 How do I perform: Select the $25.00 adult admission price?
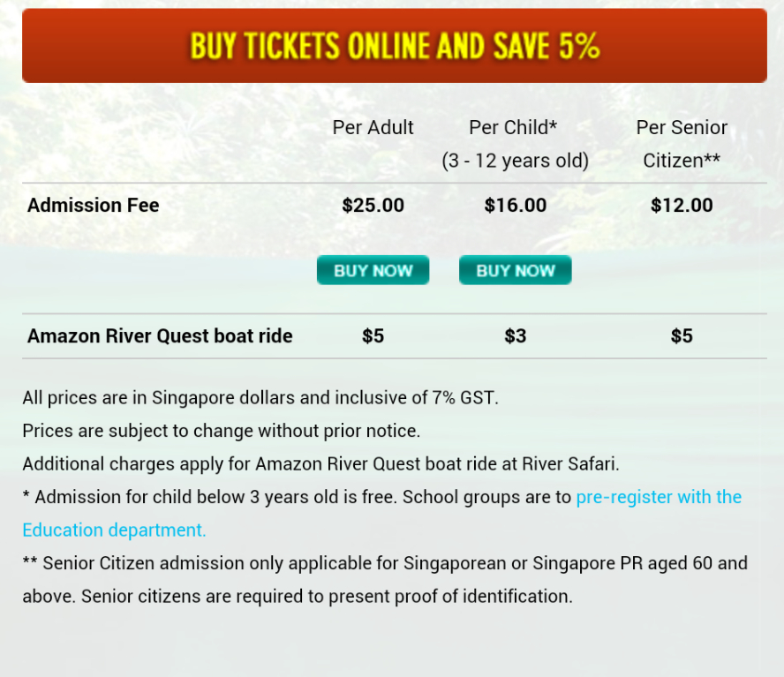[373, 206]
